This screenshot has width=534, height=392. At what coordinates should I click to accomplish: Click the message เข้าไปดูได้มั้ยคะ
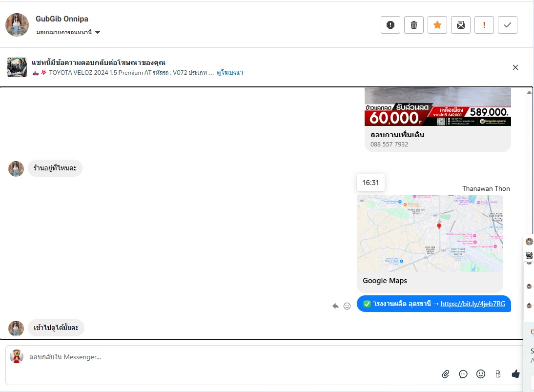(56, 328)
